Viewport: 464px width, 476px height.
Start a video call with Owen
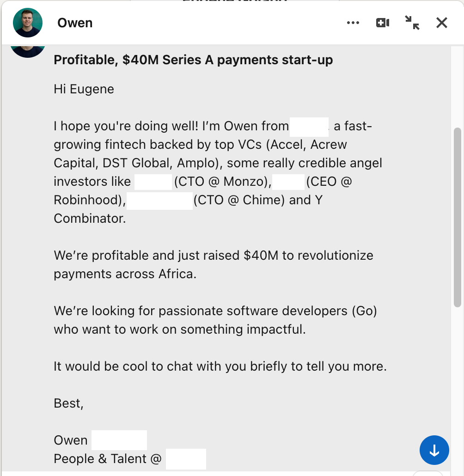(383, 23)
